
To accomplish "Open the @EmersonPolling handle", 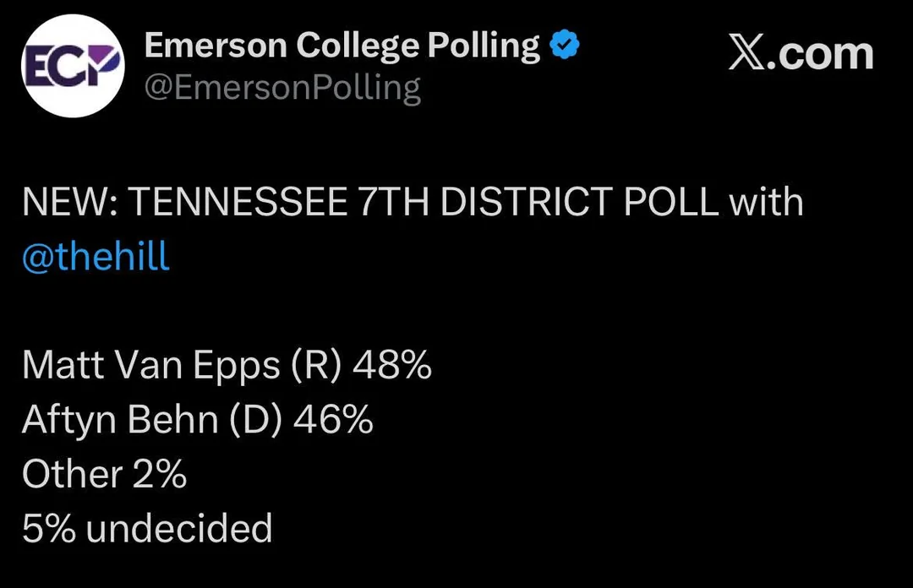I will click(282, 87).
